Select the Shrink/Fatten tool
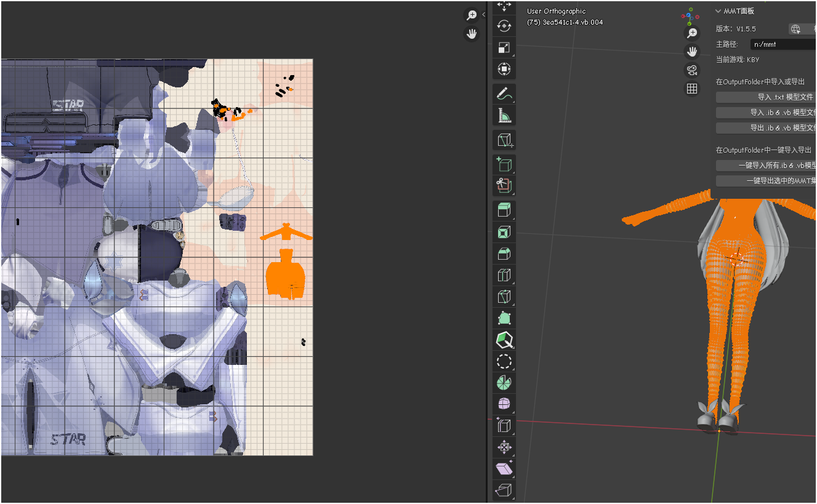This screenshot has width=817, height=504. click(504, 447)
